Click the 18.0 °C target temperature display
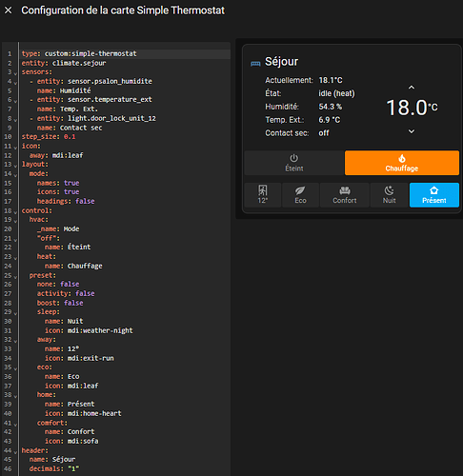 click(x=412, y=108)
